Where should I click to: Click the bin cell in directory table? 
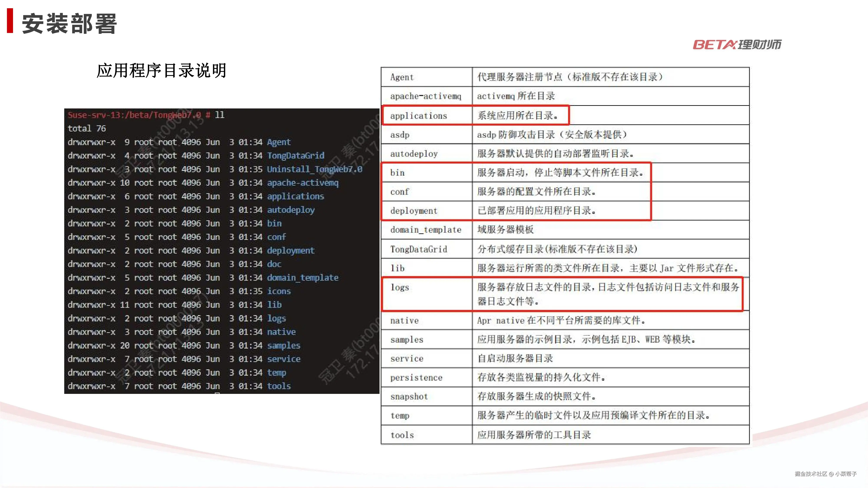click(397, 173)
